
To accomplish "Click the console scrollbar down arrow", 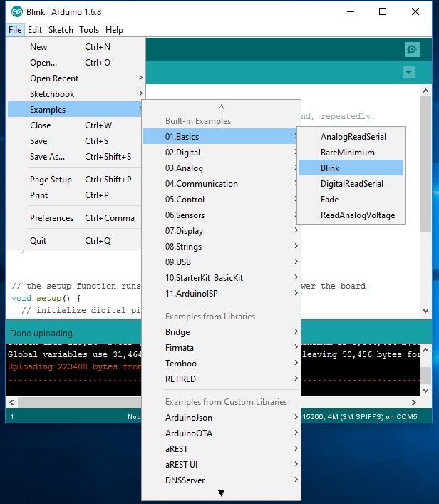I will [x=426, y=391].
